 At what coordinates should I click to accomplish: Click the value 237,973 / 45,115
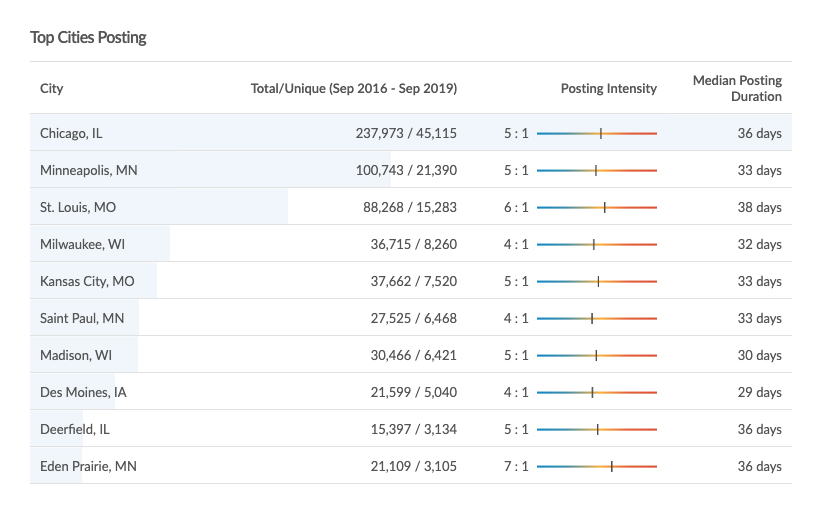pos(406,133)
